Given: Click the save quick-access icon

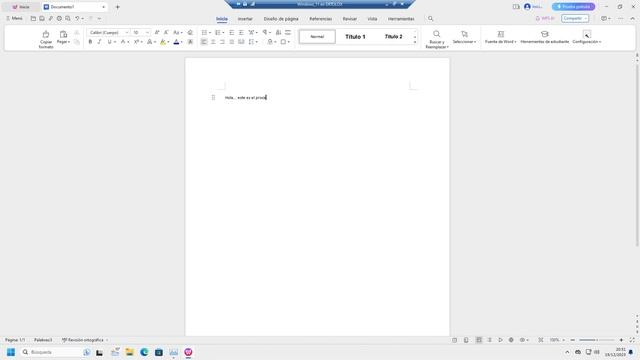Looking at the screenshot, I should [x=42, y=18].
